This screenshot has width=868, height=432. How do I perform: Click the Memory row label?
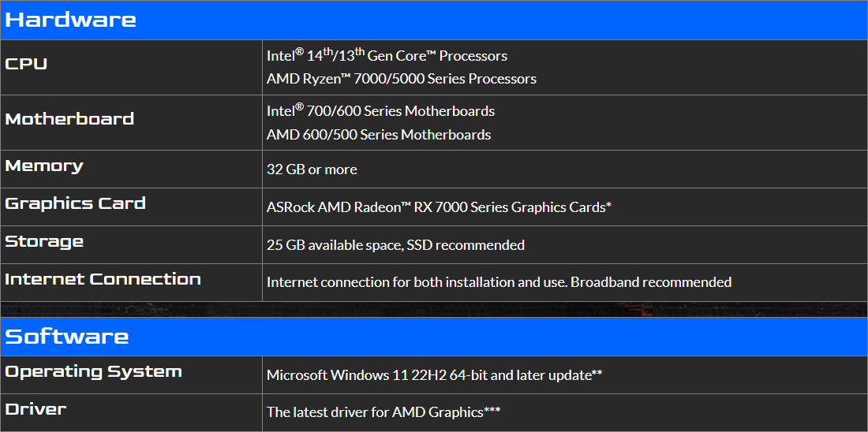click(44, 166)
